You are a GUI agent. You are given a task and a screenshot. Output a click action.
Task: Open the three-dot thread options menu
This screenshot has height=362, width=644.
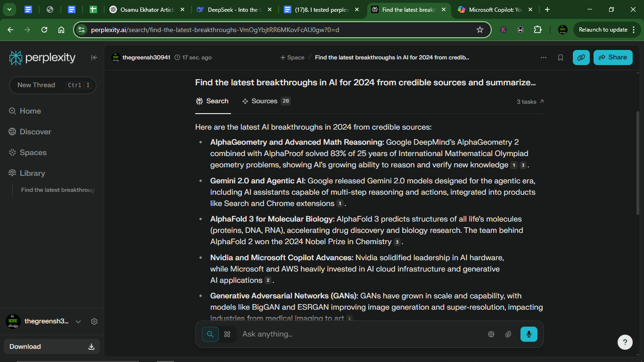(x=544, y=58)
